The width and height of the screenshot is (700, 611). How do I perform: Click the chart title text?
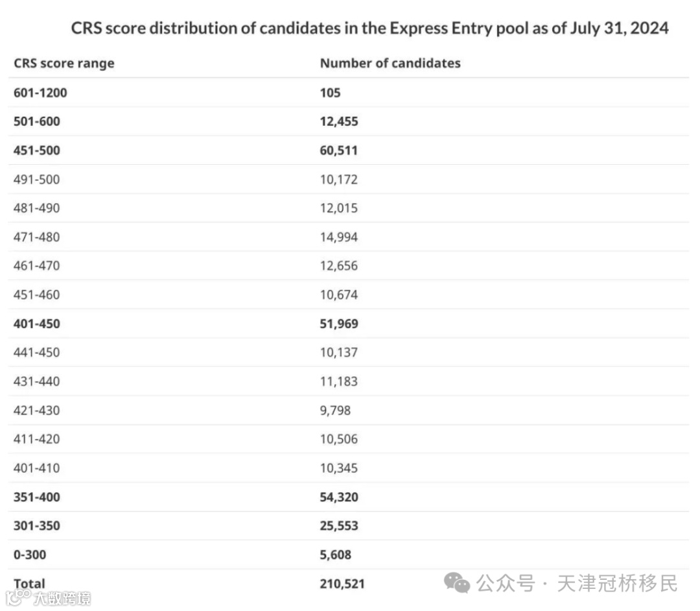369,29
